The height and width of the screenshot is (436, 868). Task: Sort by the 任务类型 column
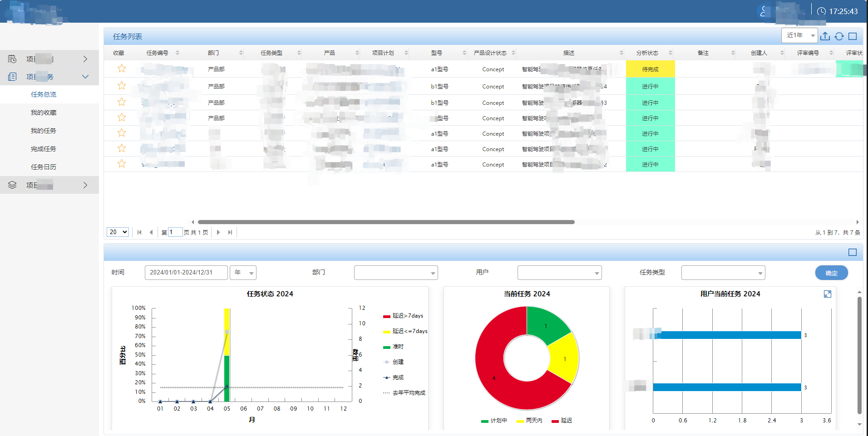[299, 53]
